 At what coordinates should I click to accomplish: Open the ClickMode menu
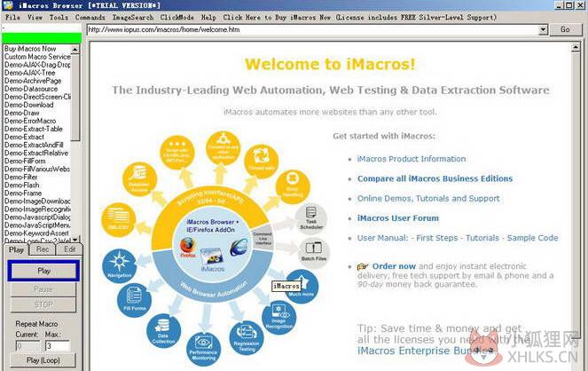tap(177, 17)
